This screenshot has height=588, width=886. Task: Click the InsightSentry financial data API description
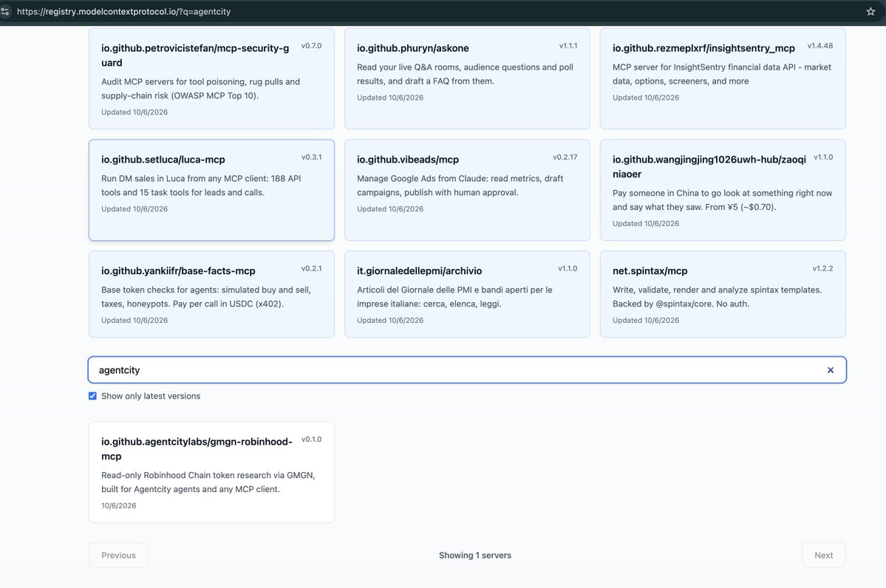(x=721, y=74)
